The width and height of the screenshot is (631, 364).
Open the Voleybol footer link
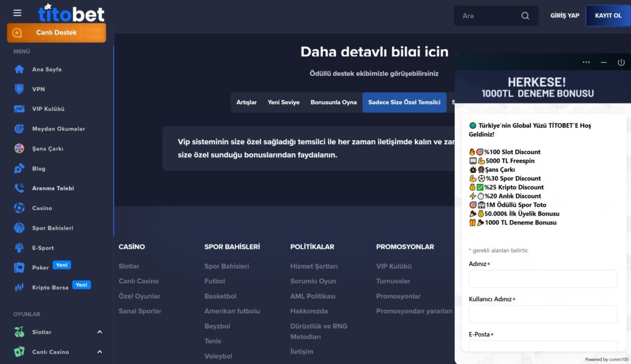[x=218, y=356]
